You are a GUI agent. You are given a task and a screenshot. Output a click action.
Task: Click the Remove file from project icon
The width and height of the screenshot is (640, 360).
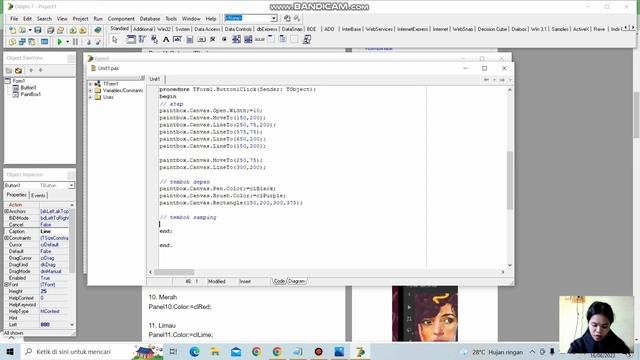(83, 30)
